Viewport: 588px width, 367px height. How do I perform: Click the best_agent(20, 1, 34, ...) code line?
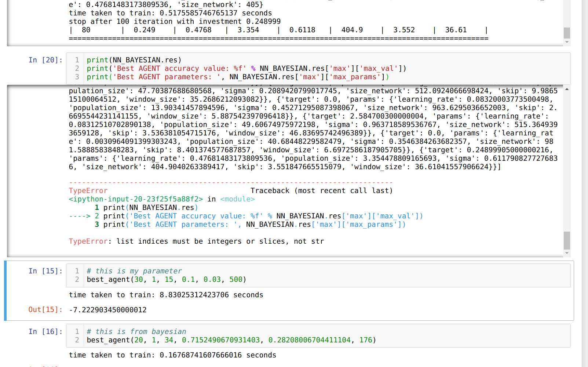tap(231, 340)
